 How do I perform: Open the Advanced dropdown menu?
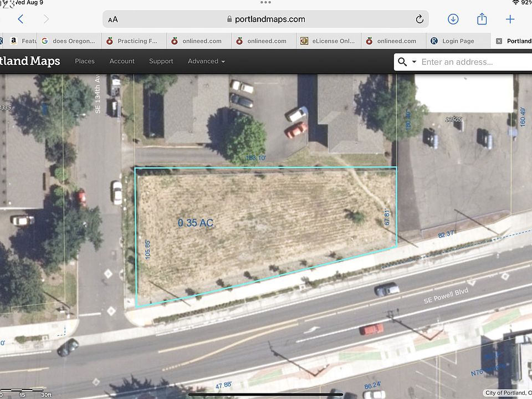pos(206,61)
